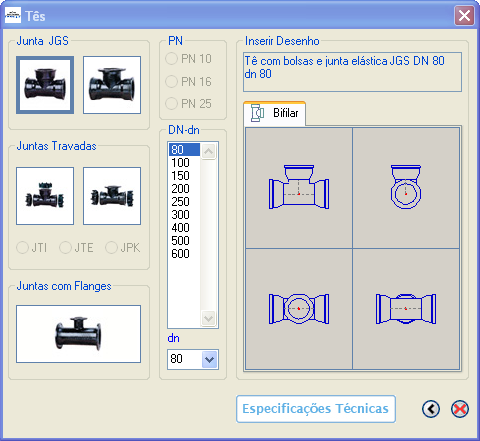Pick the top-right bifilar end view drawing
Viewport: 480px width, 441px height.
[x=406, y=188]
